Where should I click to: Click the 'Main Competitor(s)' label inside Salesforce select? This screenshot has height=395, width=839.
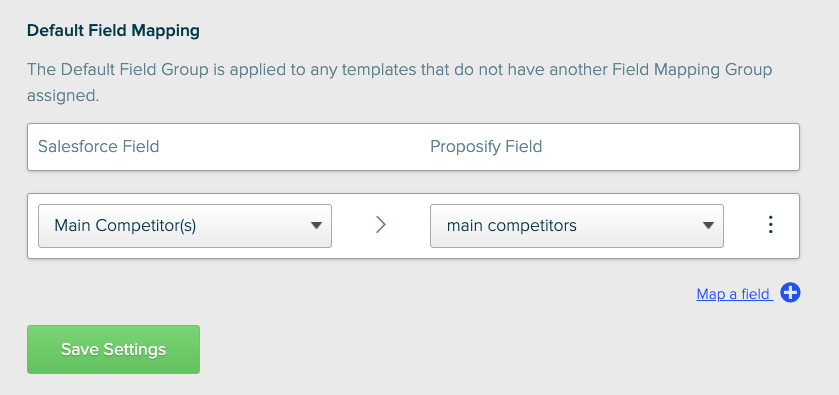(125, 225)
